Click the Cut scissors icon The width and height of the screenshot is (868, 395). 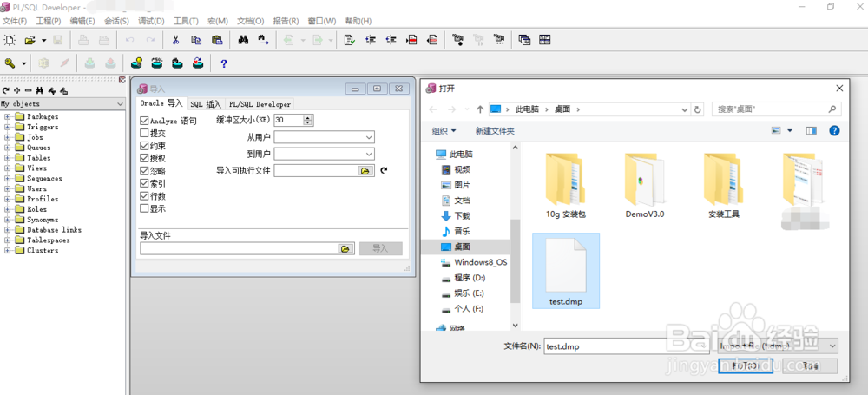click(x=176, y=40)
